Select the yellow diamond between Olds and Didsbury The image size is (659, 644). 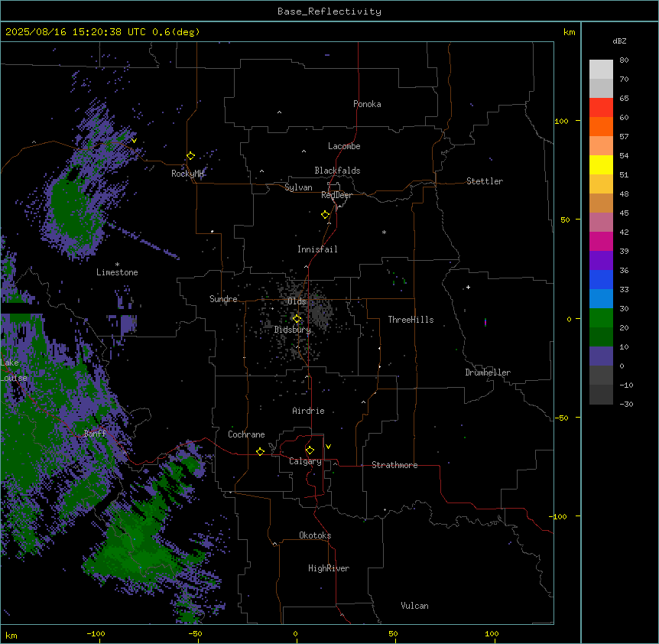click(297, 319)
